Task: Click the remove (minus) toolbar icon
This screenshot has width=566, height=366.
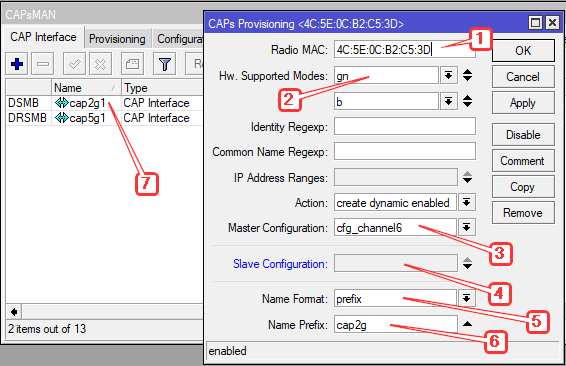Action: [43, 64]
